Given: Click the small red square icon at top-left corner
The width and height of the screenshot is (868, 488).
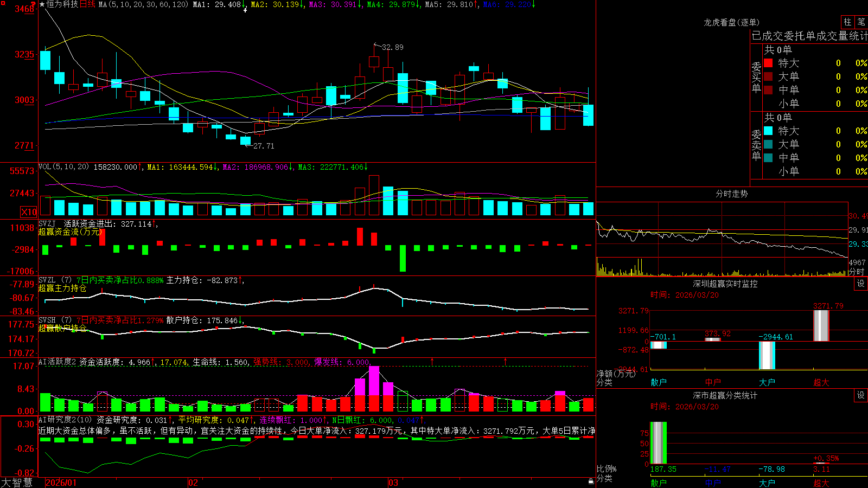Looking at the screenshot, I should (x=3, y=2).
